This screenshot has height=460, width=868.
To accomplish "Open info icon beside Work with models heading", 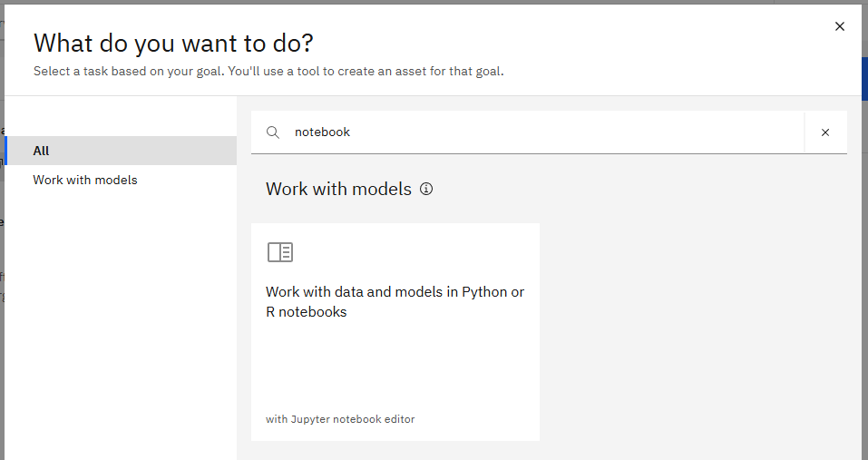I will point(426,190).
